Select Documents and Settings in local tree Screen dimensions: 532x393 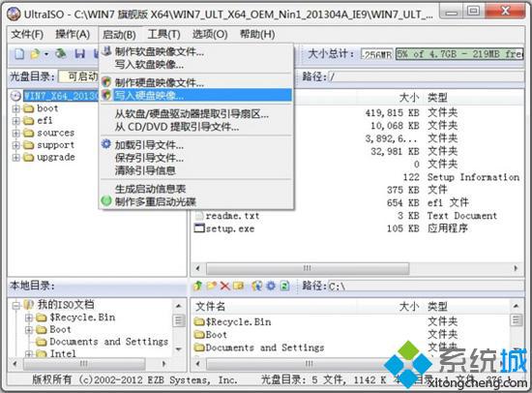109,342
